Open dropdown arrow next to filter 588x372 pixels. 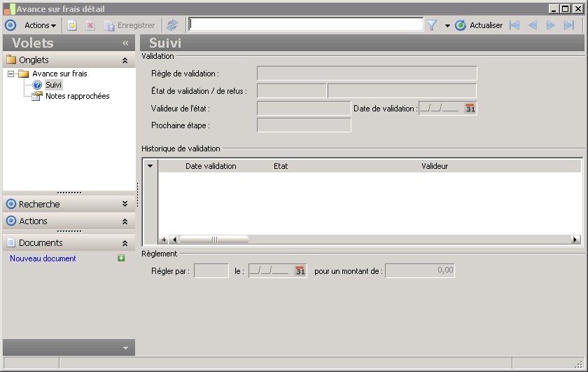[x=447, y=26]
